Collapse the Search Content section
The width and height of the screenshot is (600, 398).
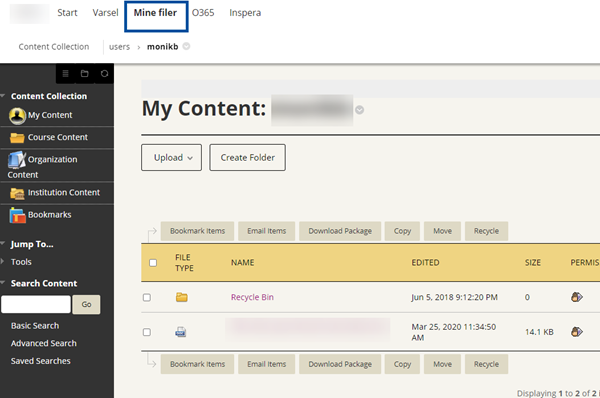tap(3, 283)
